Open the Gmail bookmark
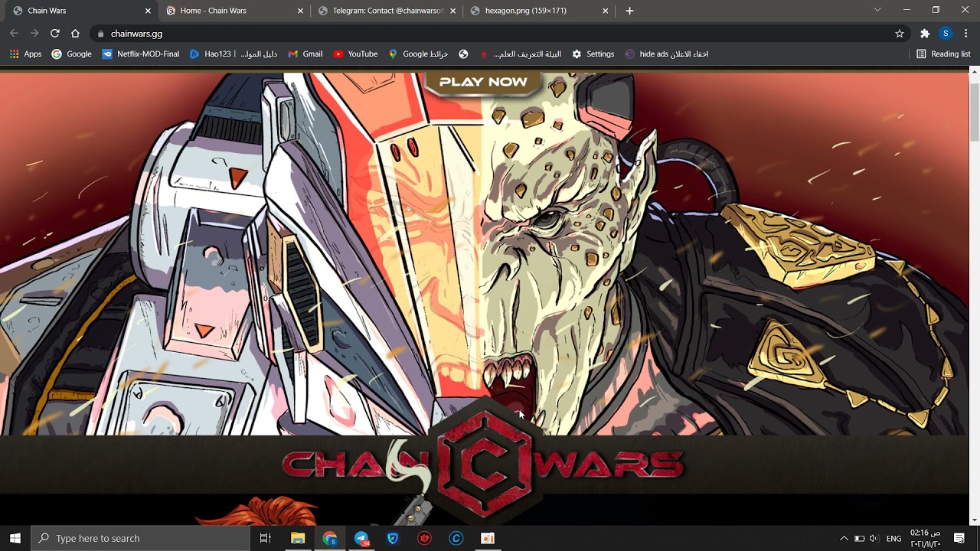The image size is (980, 551). pyautogui.click(x=305, y=54)
